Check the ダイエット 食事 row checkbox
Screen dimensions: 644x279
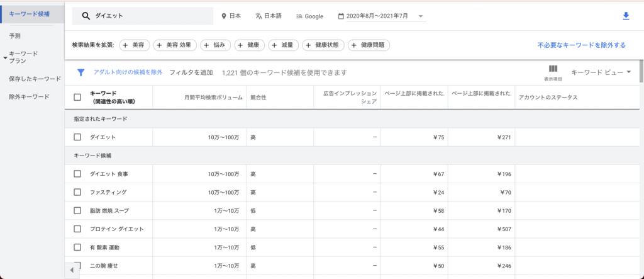point(77,174)
